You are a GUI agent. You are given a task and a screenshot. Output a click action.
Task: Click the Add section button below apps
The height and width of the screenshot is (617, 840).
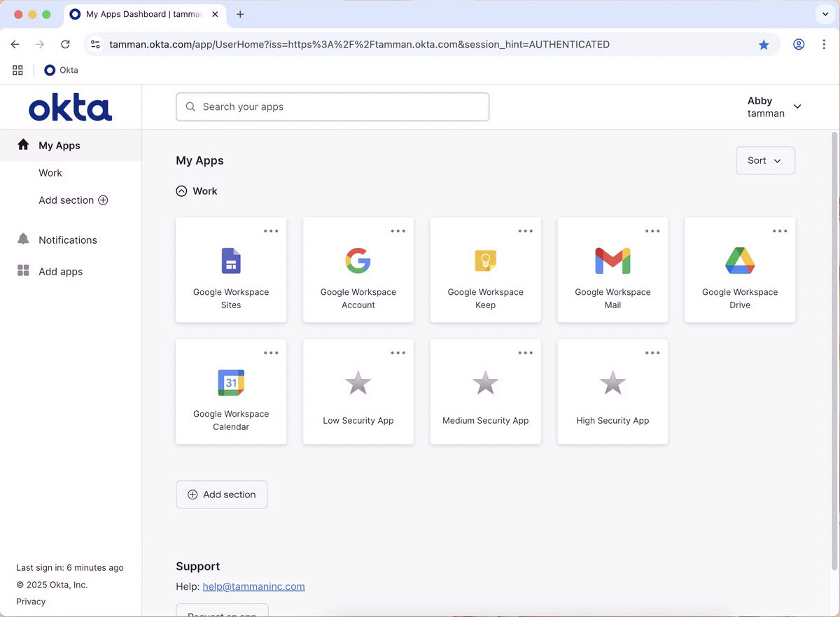tap(221, 494)
